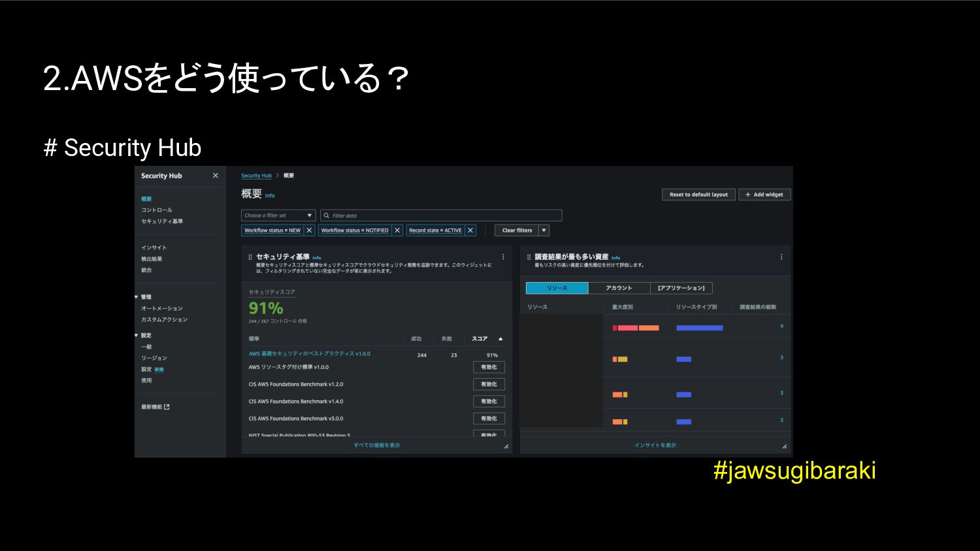
Task: Open Info for 調査結果が最も多い資産 widget
Action: 615,258
